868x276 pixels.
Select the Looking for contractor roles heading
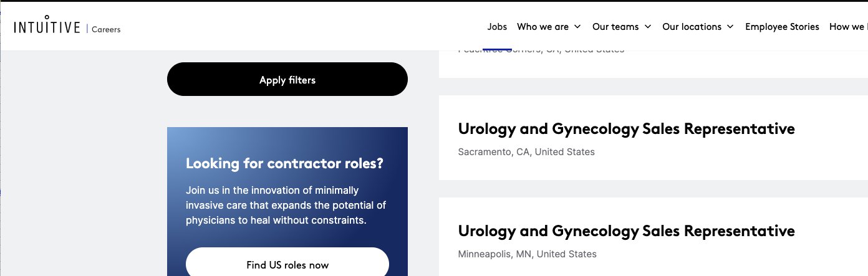pos(284,164)
